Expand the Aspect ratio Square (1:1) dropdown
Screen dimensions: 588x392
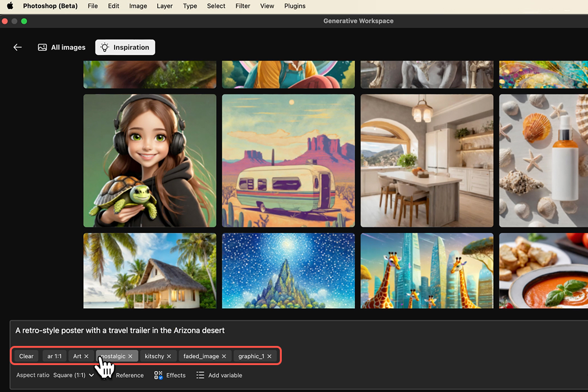click(73, 375)
